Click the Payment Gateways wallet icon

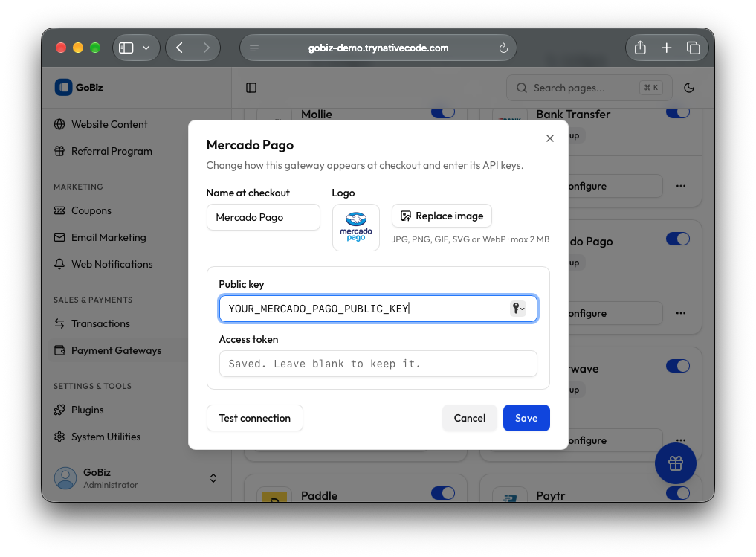[59, 350]
